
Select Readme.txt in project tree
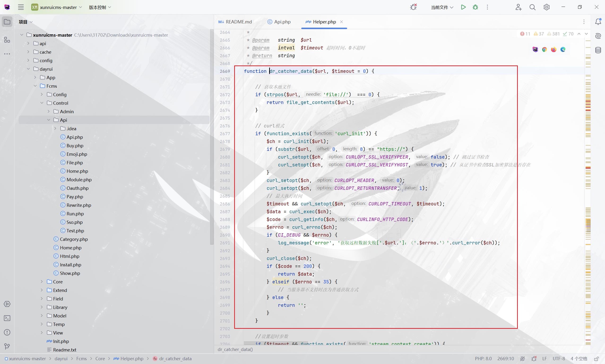coord(65,350)
